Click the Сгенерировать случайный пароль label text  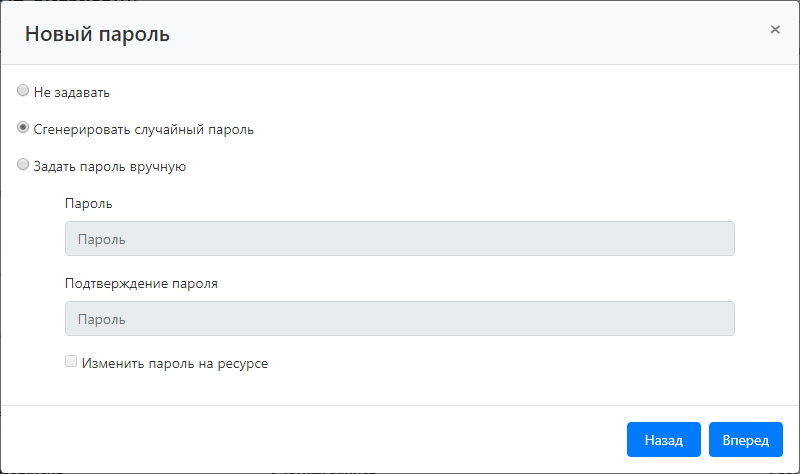pos(143,129)
